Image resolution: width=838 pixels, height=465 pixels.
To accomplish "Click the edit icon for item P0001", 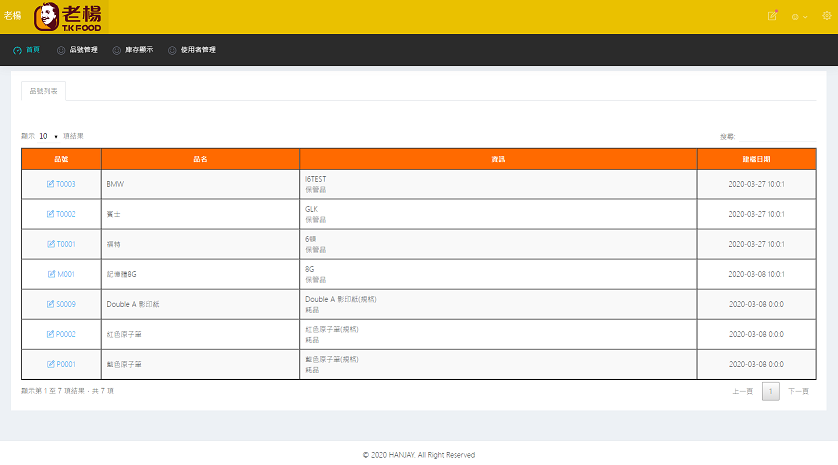I will tap(51, 364).
